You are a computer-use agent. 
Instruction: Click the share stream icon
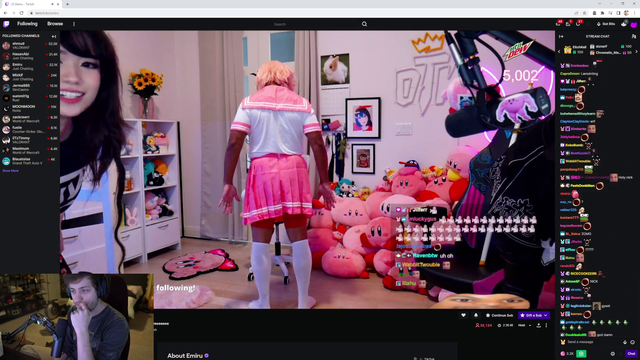click(539, 325)
